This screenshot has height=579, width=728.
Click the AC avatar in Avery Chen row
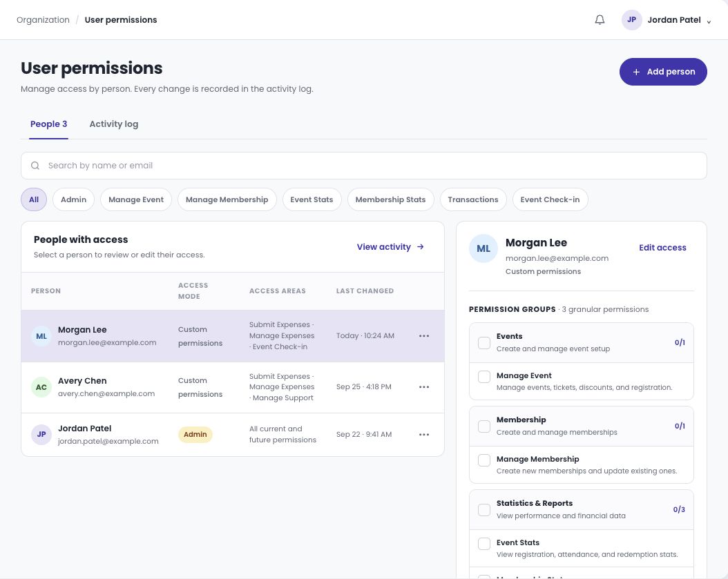[41, 387]
